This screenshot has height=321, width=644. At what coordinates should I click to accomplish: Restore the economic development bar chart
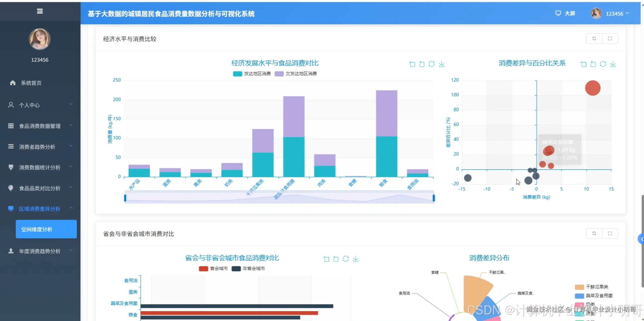(x=432, y=64)
